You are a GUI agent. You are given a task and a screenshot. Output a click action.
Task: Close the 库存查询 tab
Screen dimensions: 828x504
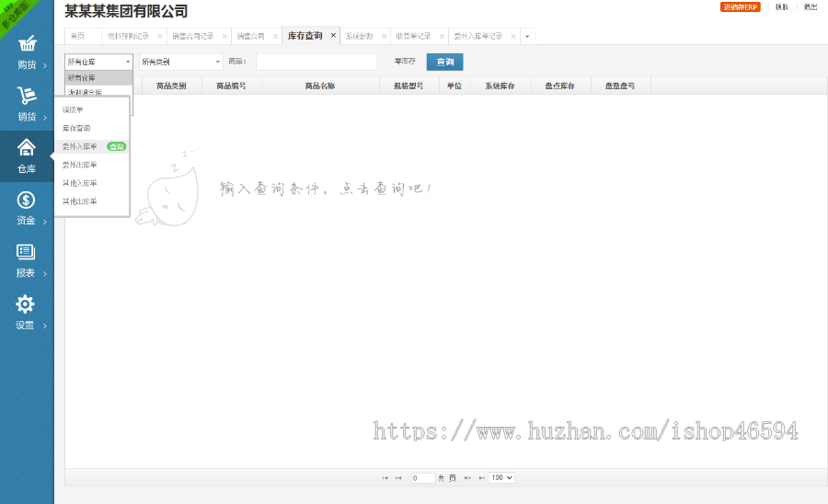point(333,35)
